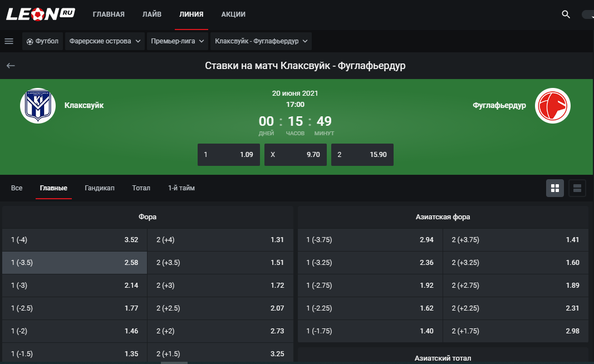
Task: Toggle the switch at top right
Action: pyautogui.click(x=587, y=14)
